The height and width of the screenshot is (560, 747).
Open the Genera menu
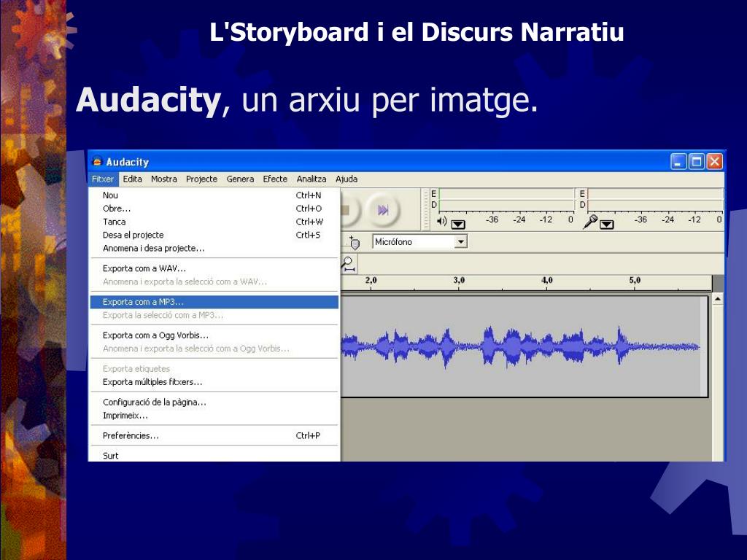coord(240,179)
